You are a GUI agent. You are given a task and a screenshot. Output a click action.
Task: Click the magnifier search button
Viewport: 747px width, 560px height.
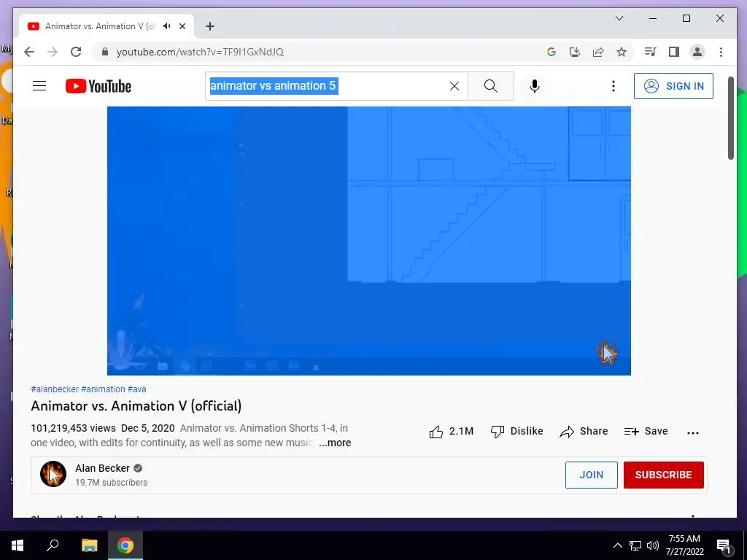click(491, 86)
